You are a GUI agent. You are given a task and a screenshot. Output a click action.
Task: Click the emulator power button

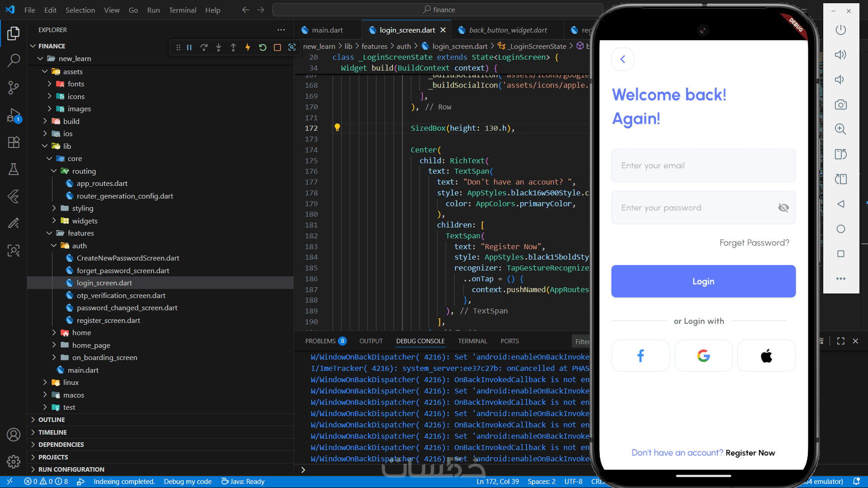click(840, 30)
